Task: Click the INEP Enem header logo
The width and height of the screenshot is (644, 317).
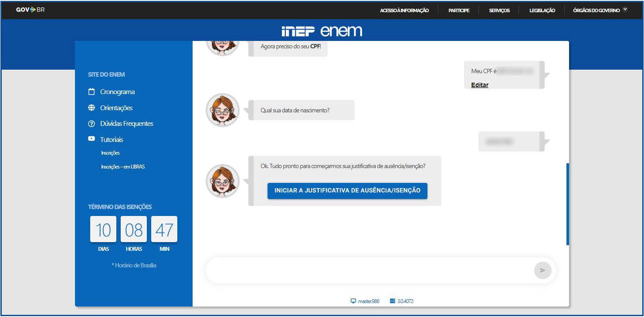Action: click(322, 31)
